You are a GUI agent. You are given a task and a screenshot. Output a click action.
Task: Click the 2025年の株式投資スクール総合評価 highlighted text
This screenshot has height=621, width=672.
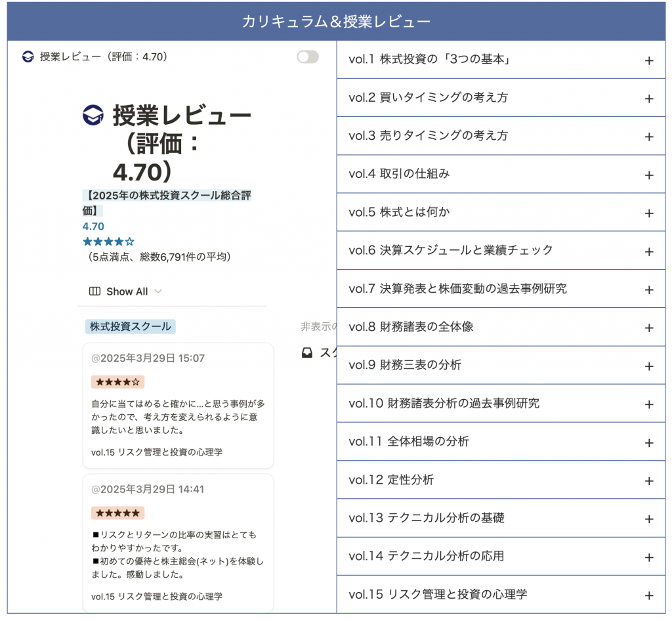click(x=166, y=196)
